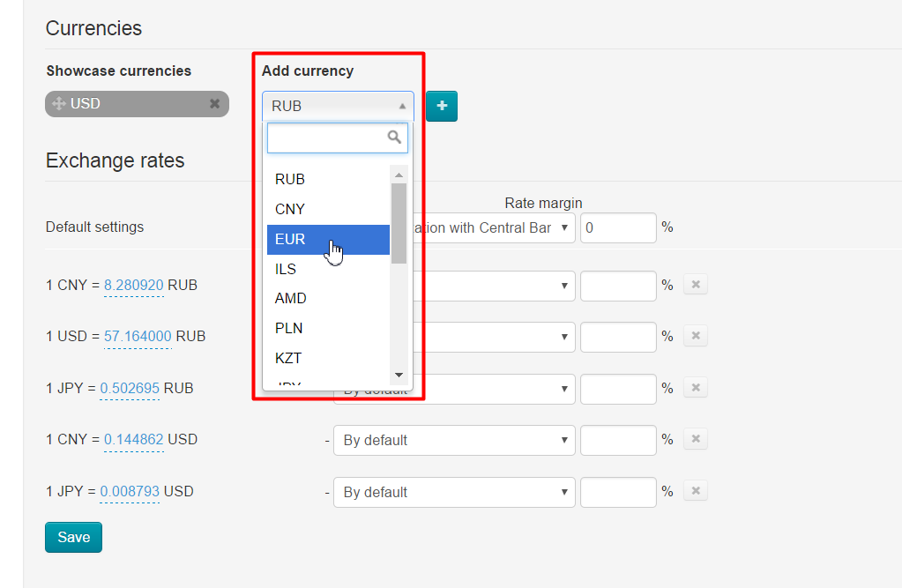The image size is (902, 588).
Task: Select EUR in currency list
Action: (x=329, y=239)
